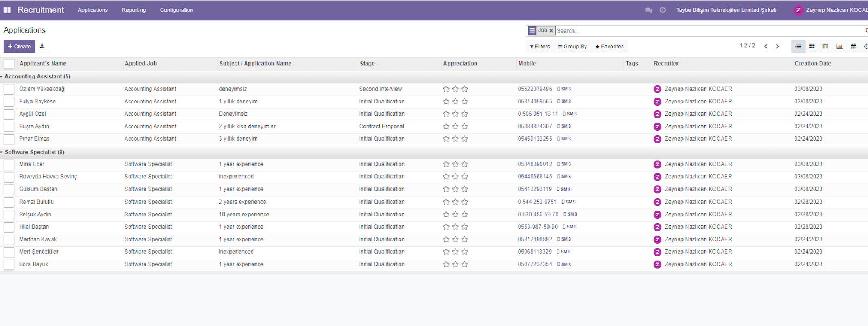Remove the Job group filter tag

coord(551,31)
